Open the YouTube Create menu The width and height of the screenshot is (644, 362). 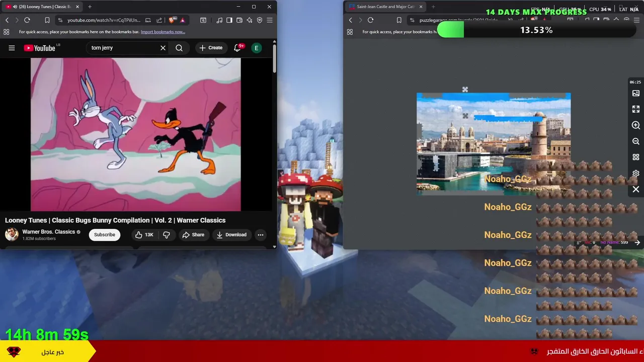[211, 48]
